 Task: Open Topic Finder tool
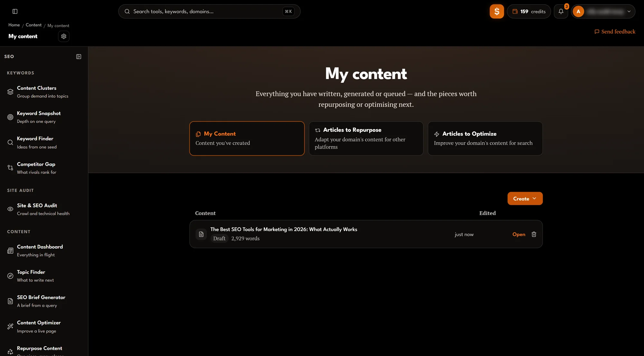[x=44, y=276]
